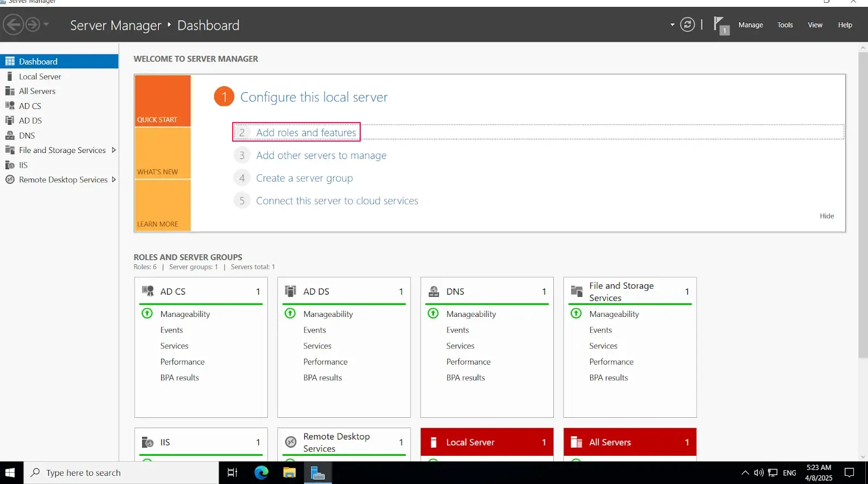The image size is (868, 484).
Task: Open Services in AD DS tile
Action: [317, 346]
